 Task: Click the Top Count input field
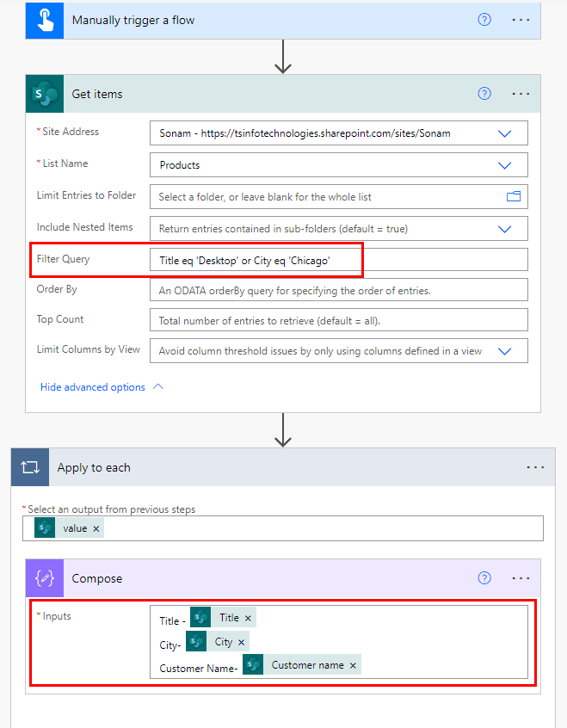click(x=338, y=320)
